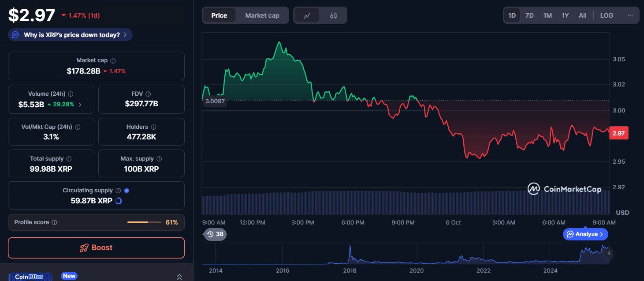The image size is (644, 281).
Task: Click the circulating supply verified badge
Action: (x=127, y=191)
